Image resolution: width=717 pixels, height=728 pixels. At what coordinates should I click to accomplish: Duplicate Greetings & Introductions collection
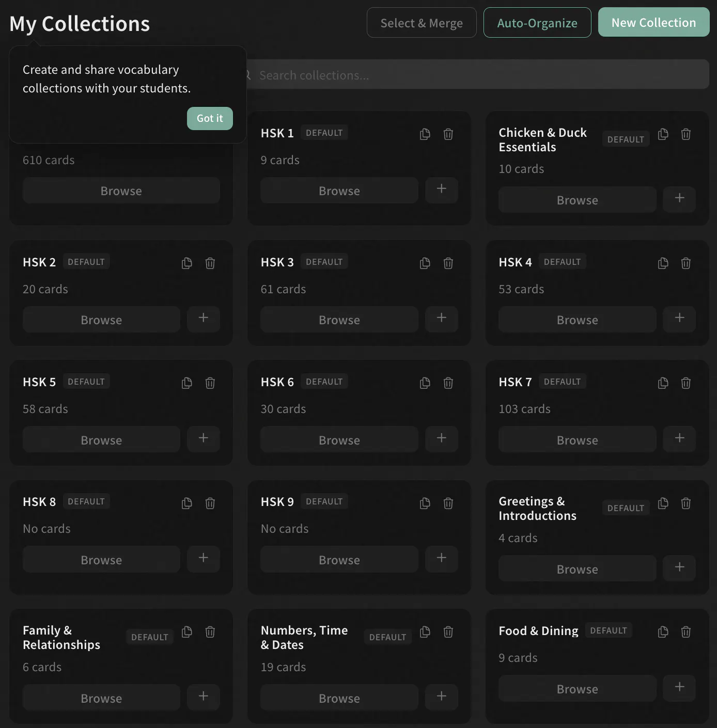[x=663, y=503]
